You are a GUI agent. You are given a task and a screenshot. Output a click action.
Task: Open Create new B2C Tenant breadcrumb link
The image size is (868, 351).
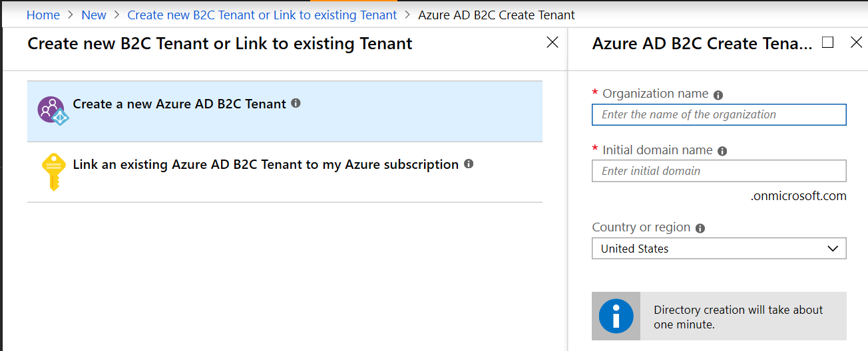coord(262,15)
